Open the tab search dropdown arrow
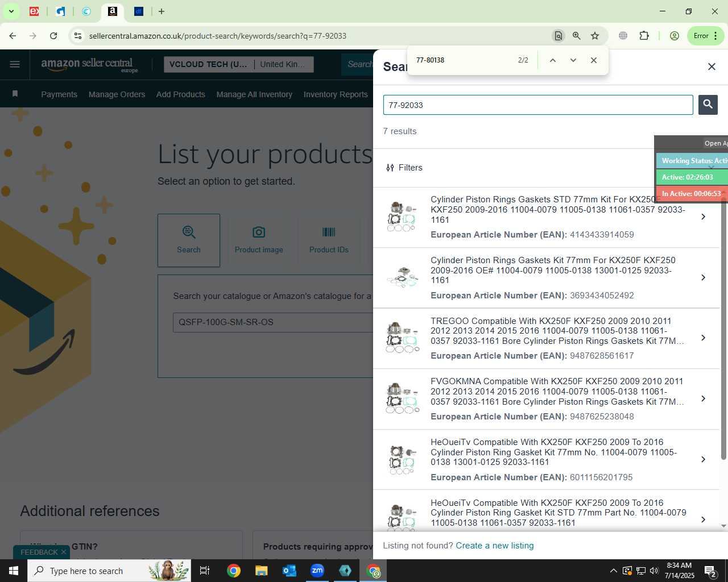Screen dimensions: 728x582 (x=11, y=11)
